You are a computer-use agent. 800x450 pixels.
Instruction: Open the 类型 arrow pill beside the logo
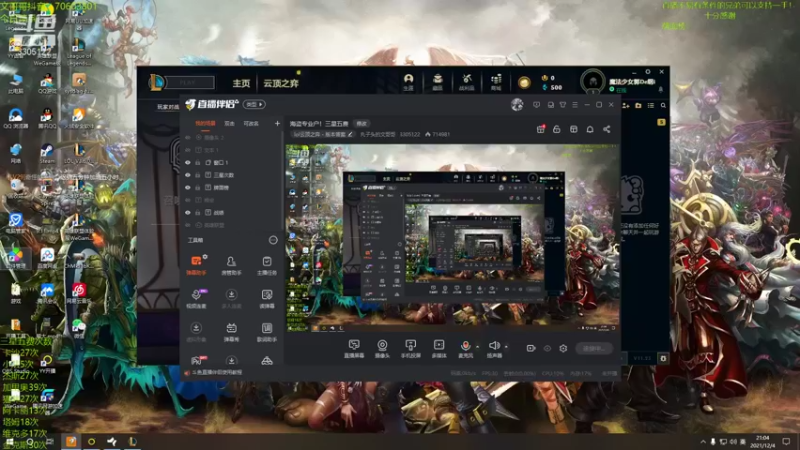point(255,105)
